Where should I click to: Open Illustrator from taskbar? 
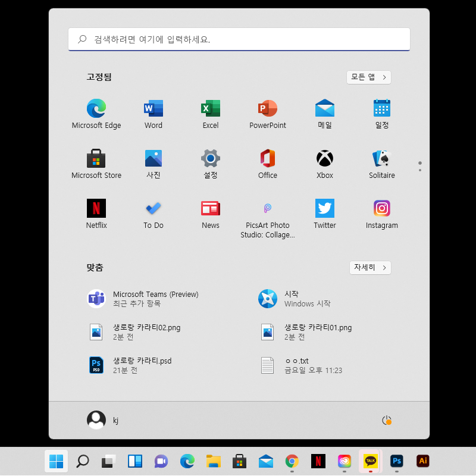click(x=423, y=461)
